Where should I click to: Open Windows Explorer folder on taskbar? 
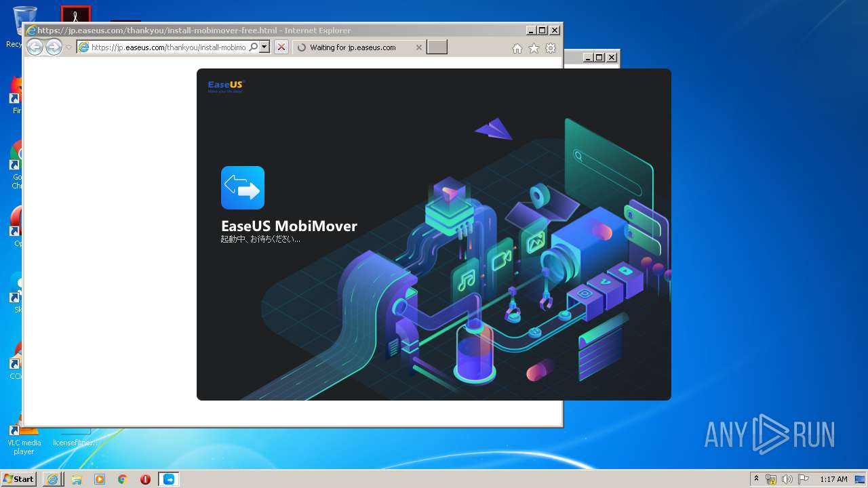pyautogui.click(x=77, y=479)
